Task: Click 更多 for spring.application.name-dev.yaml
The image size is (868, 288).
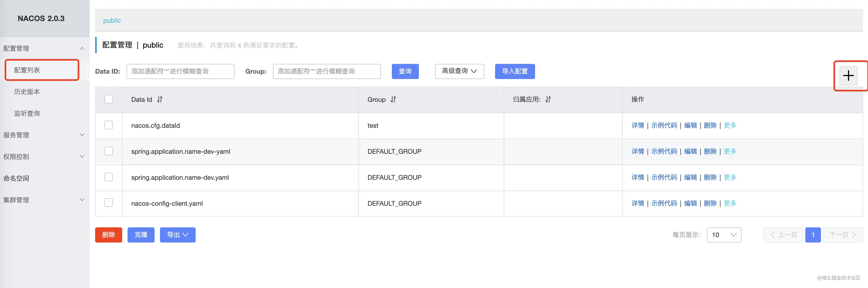Action: click(730, 177)
